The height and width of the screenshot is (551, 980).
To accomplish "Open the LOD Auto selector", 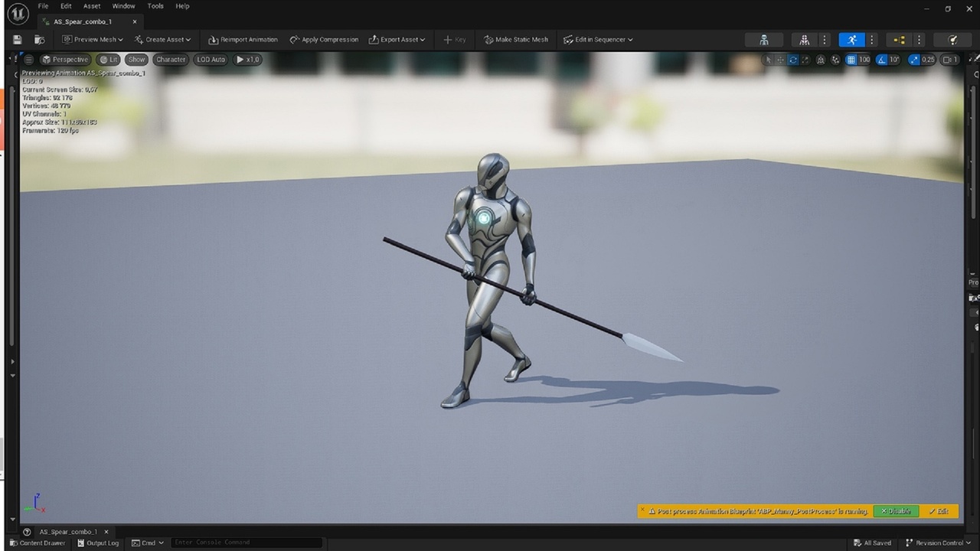I will tap(211, 60).
